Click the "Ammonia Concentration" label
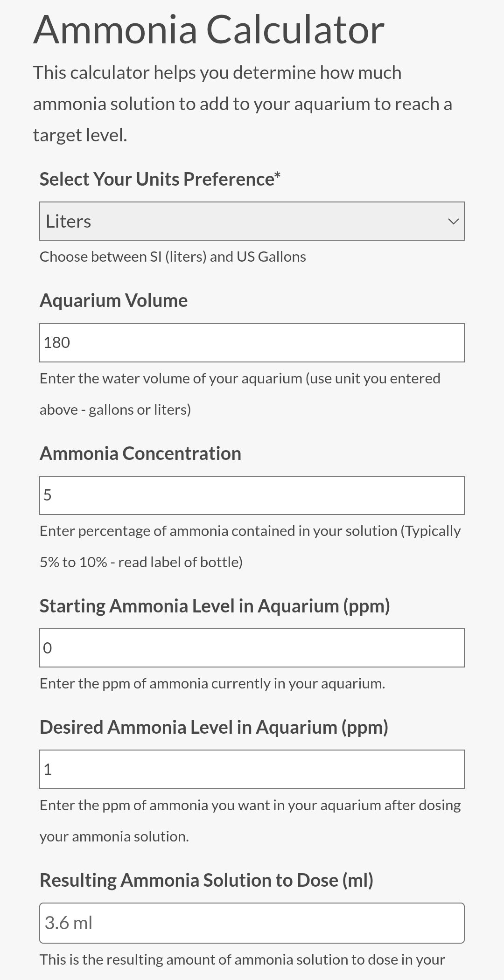Viewport: 504px width, 980px height. [x=140, y=453]
